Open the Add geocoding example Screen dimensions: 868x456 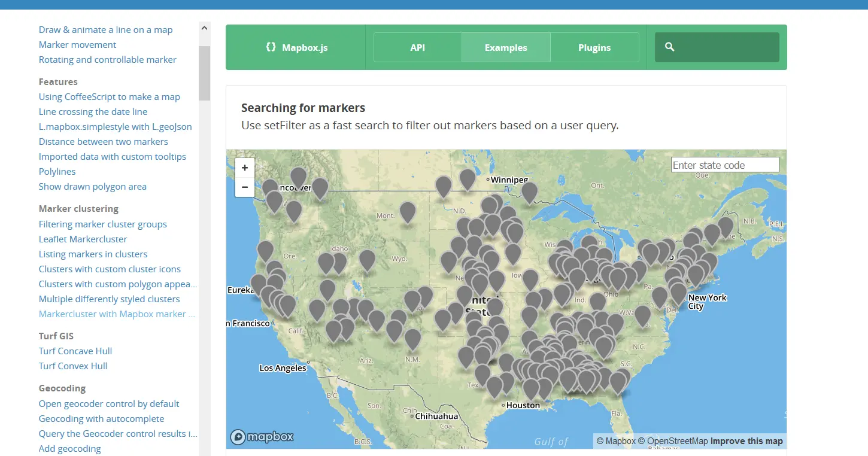(70, 448)
